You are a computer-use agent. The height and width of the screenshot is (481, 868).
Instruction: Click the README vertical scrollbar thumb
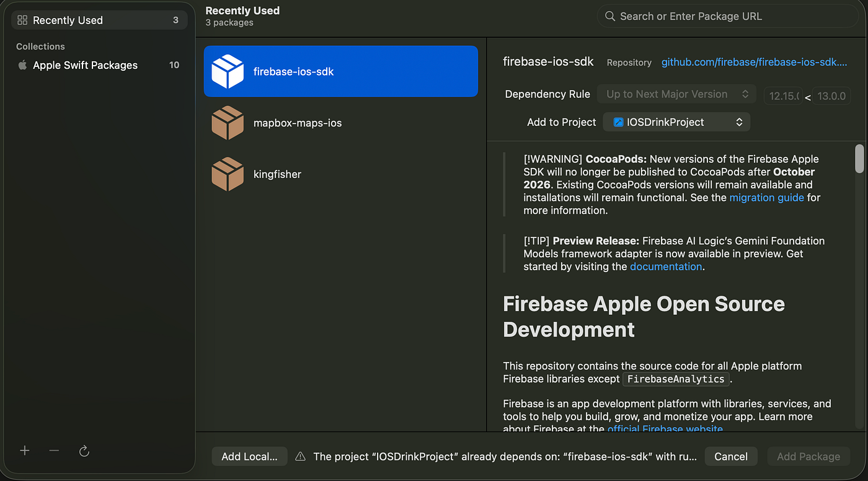coord(859,159)
